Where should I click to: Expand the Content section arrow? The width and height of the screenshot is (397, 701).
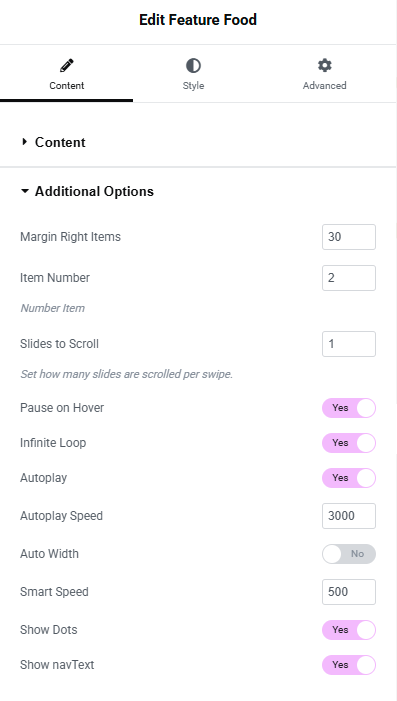(x=25, y=142)
